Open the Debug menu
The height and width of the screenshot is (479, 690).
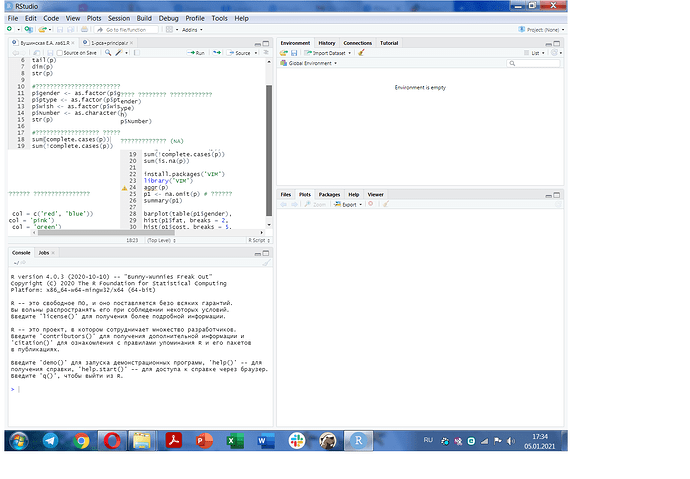point(169,18)
